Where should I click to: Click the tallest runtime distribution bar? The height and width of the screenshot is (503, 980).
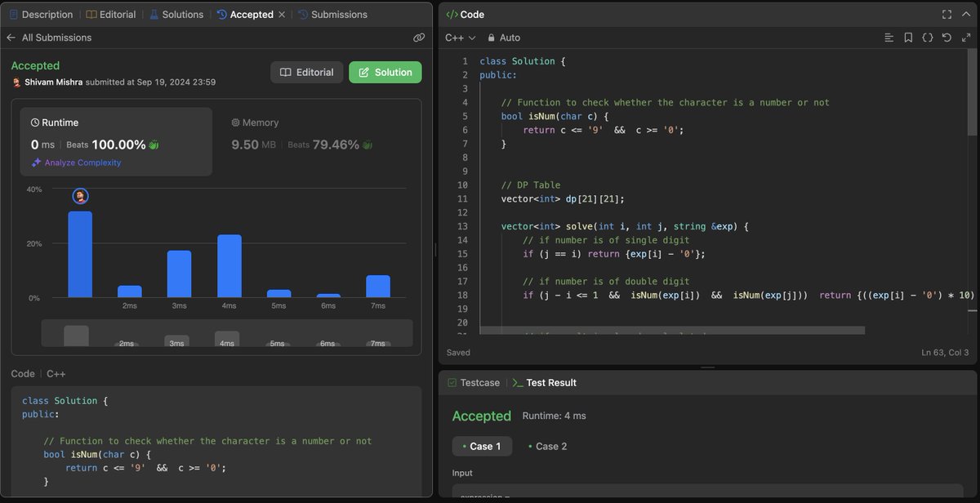(80, 254)
